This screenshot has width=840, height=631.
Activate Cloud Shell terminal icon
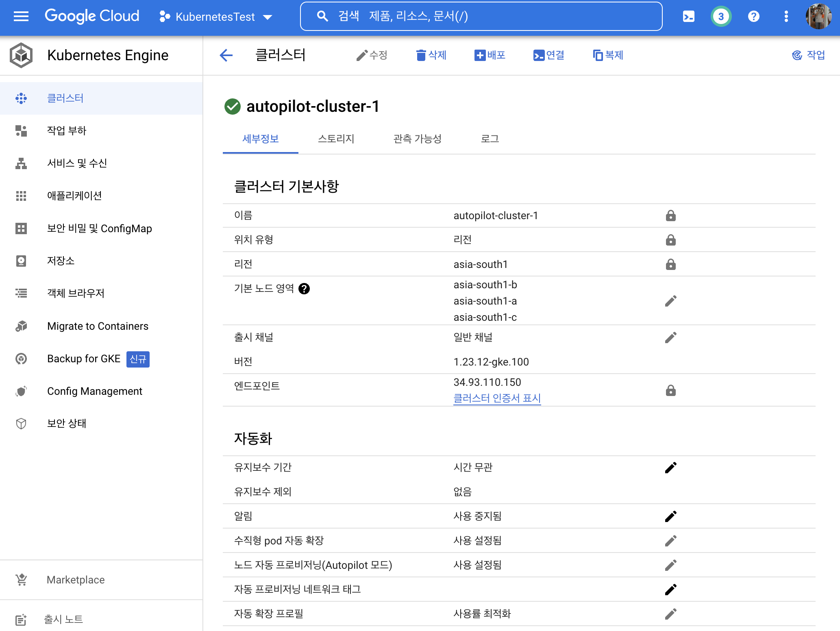(688, 17)
